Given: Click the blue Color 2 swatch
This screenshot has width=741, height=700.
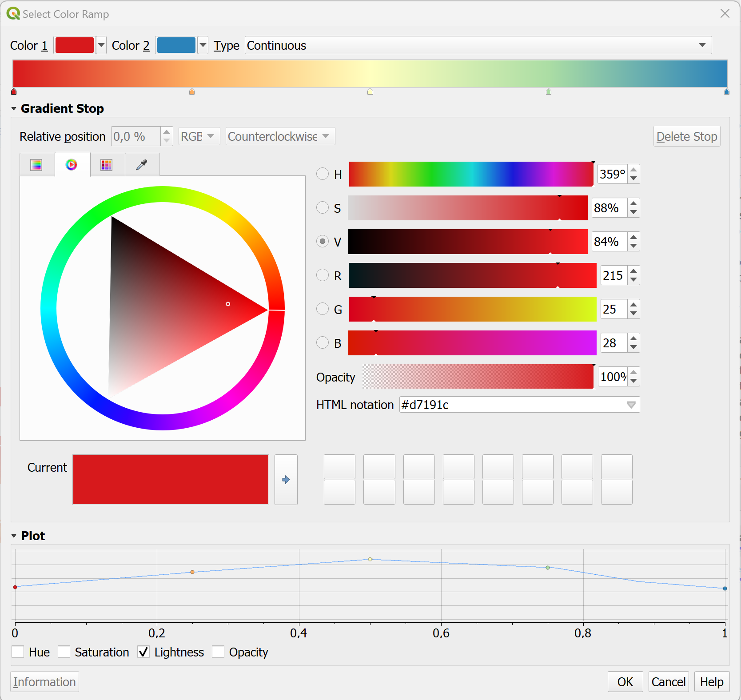Looking at the screenshot, I should (x=176, y=45).
